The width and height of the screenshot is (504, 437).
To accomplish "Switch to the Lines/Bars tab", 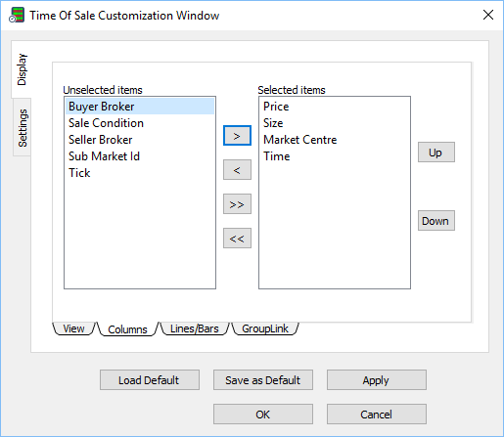I will click(195, 328).
